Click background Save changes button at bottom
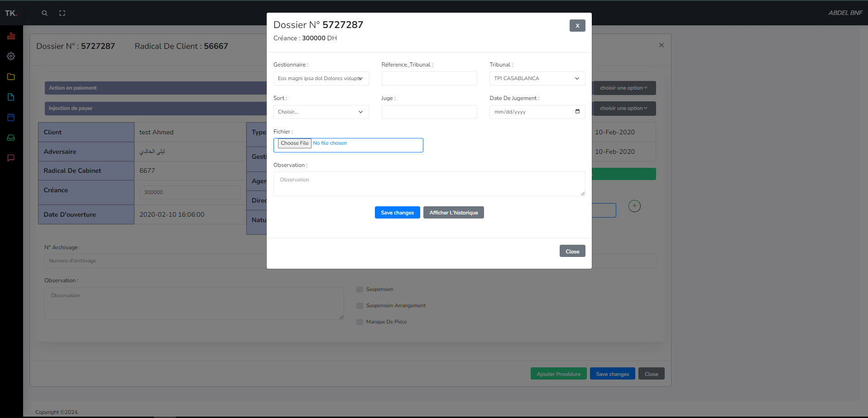Viewport: 868px width, 418px height. pyautogui.click(x=613, y=374)
